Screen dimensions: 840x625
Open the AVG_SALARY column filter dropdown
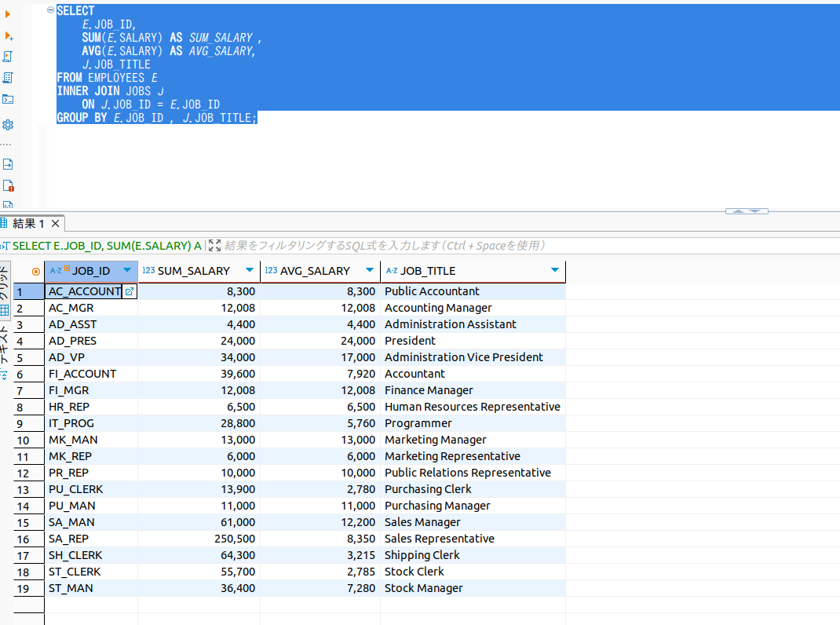(370, 270)
